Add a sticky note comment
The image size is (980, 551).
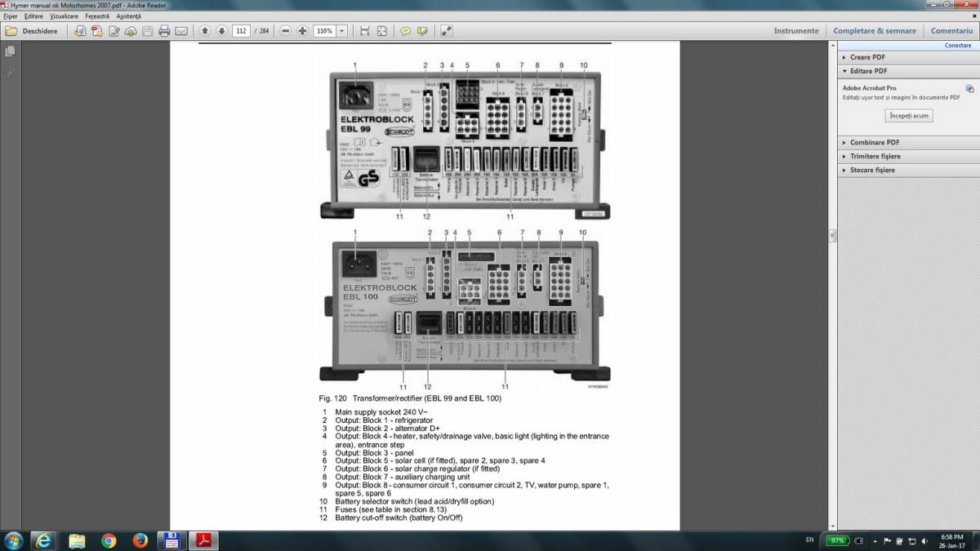click(x=405, y=31)
